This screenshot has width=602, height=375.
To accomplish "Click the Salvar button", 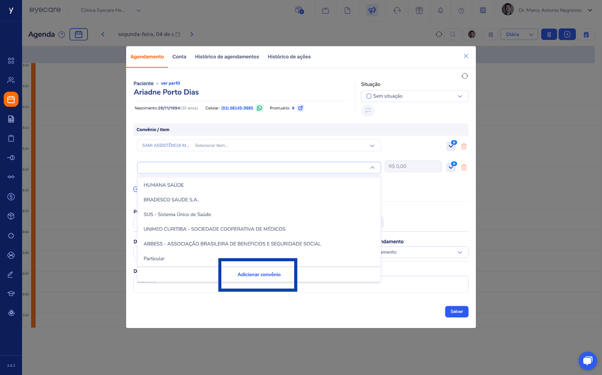I will (x=456, y=311).
